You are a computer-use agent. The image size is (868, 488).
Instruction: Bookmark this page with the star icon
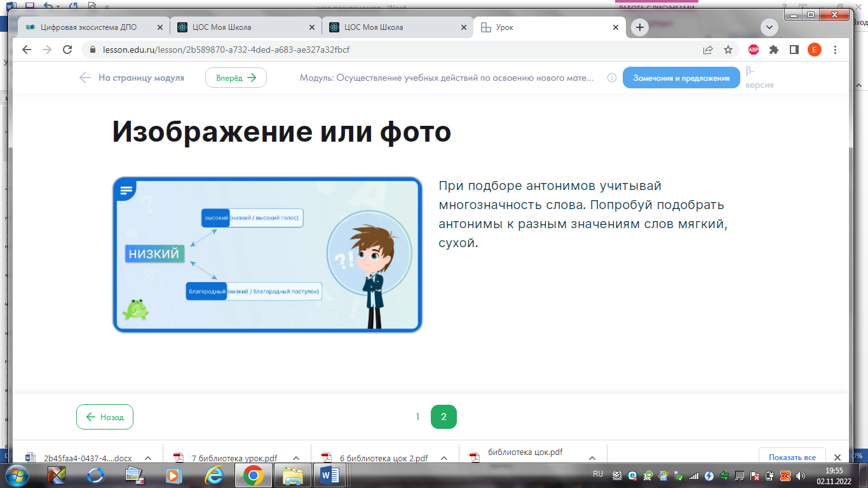(728, 50)
